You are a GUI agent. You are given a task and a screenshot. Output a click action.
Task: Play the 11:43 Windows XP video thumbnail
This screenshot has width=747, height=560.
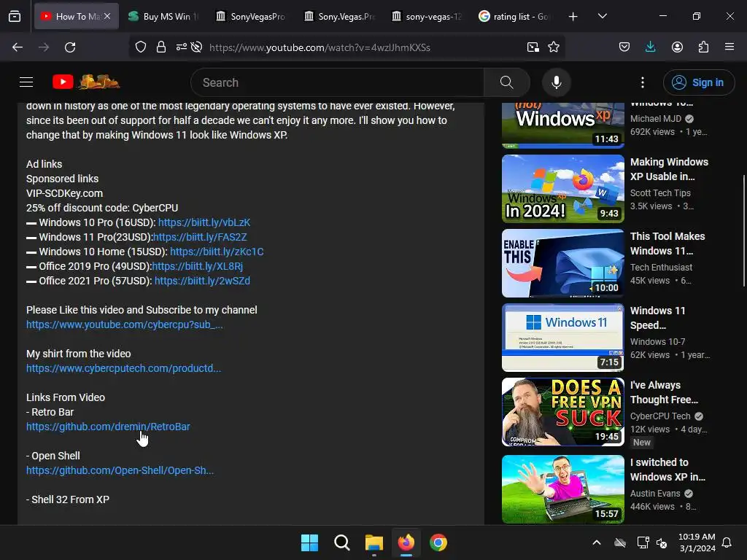(x=562, y=125)
